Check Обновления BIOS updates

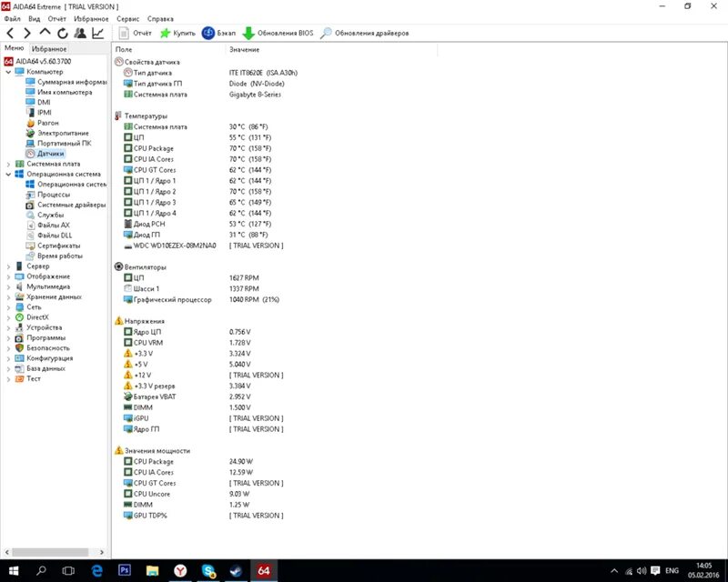click(278, 33)
